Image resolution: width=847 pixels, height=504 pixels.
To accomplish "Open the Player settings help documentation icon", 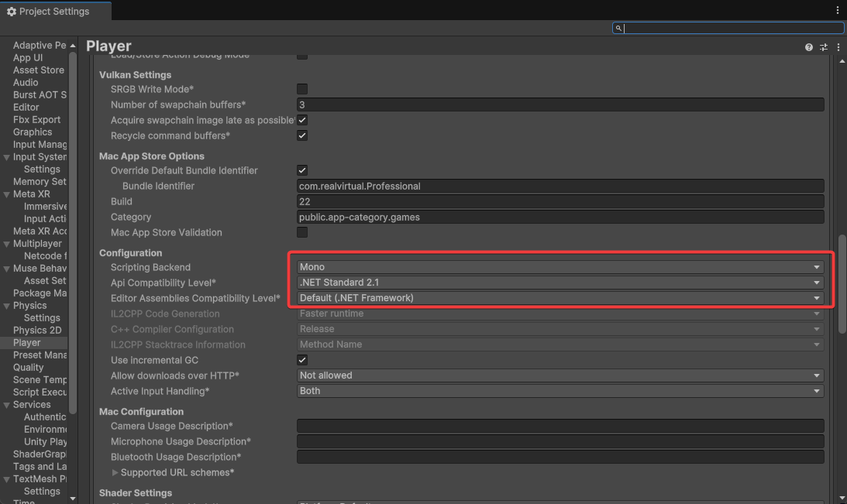I will coord(809,47).
